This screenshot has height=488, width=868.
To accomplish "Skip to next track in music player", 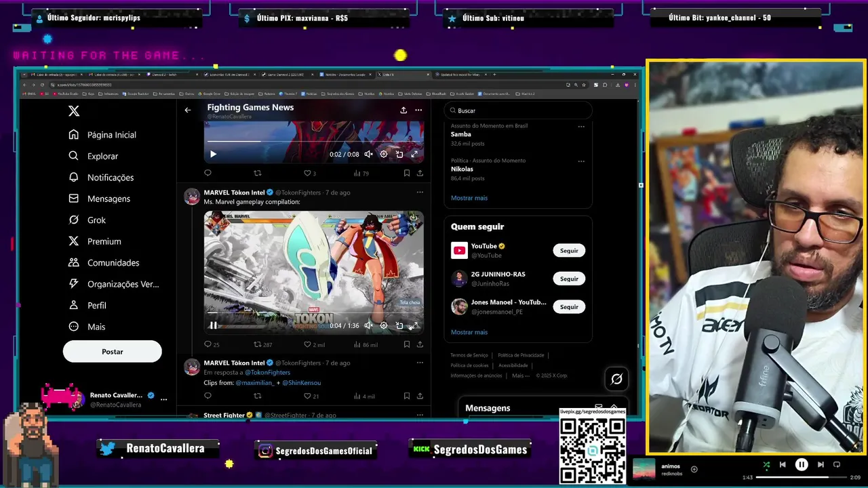I will coord(821,464).
